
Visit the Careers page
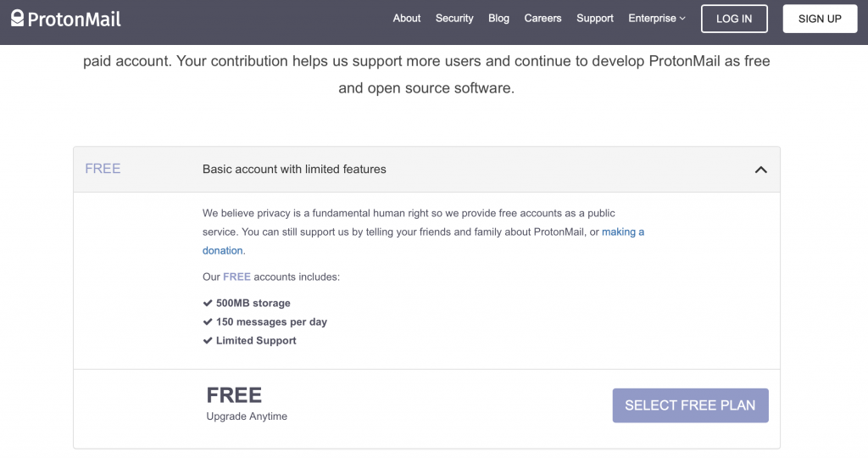tap(542, 19)
